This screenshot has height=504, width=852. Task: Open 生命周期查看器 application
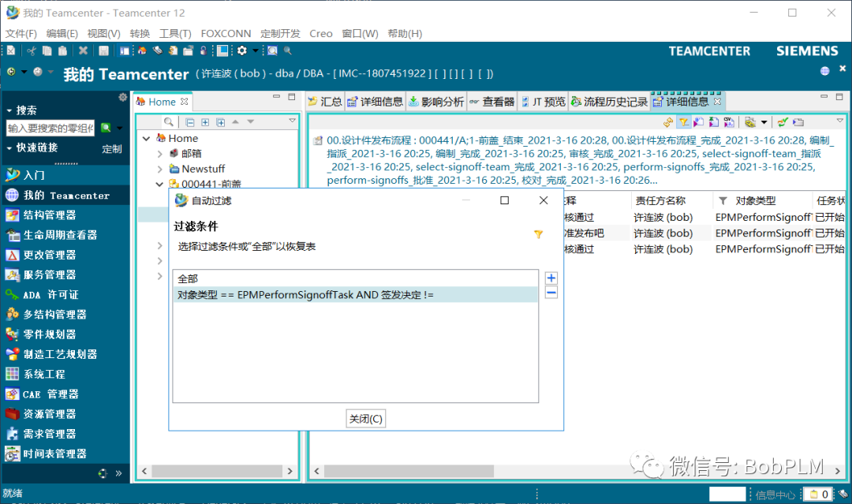point(66,234)
